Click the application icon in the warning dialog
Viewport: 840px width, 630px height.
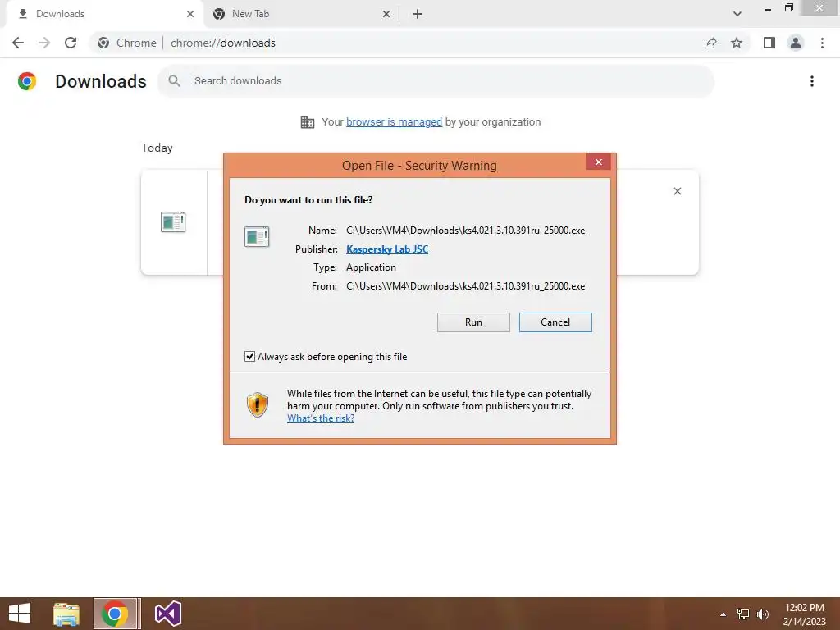257,237
